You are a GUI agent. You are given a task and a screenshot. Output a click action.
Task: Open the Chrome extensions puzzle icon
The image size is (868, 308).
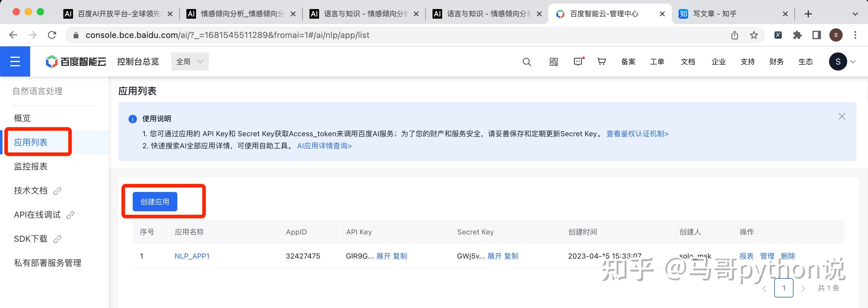pos(797,35)
